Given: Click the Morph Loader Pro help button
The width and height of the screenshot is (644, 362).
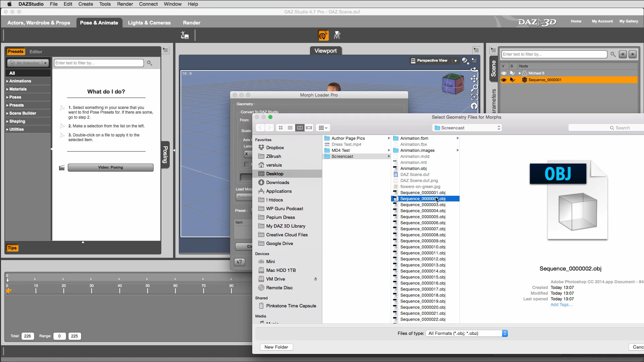Looking at the screenshot, I should pos(239,262).
